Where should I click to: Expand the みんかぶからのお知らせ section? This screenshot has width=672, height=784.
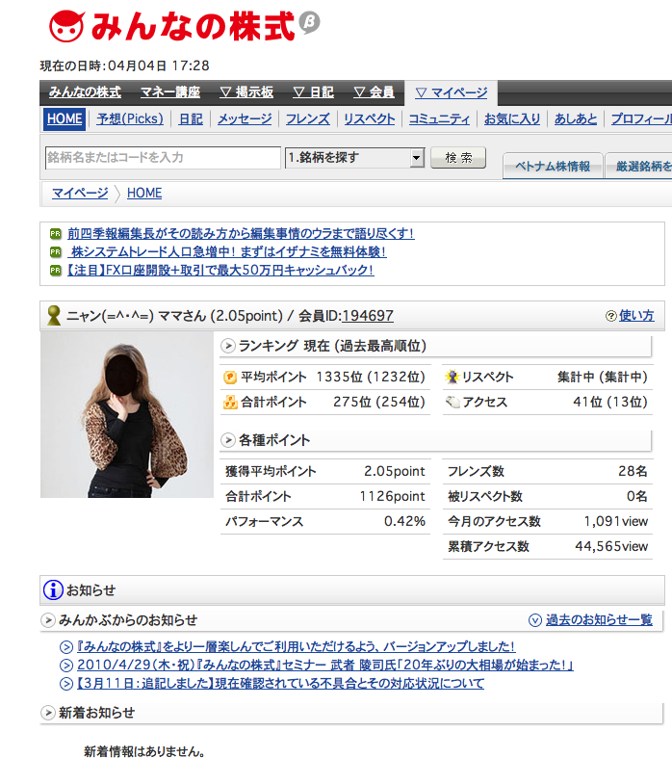tap(48, 620)
